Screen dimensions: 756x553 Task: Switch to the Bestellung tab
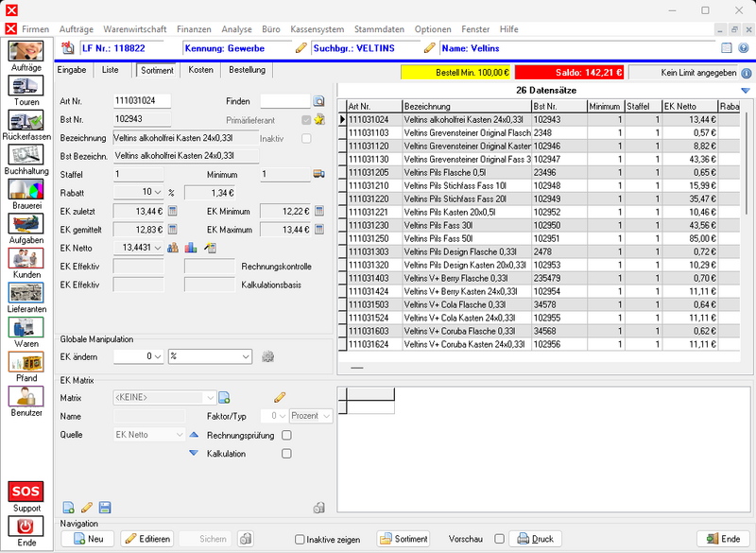click(x=247, y=70)
